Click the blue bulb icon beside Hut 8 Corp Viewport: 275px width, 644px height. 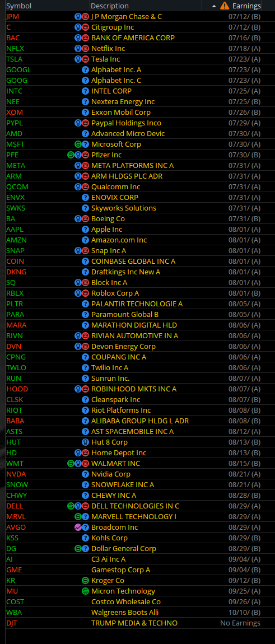click(86, 442)
